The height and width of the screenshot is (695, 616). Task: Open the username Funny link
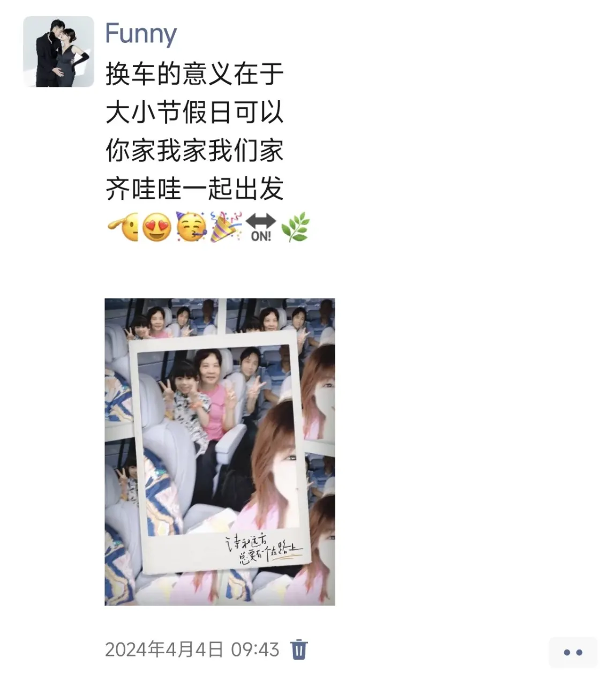click(x=141, y=33)
